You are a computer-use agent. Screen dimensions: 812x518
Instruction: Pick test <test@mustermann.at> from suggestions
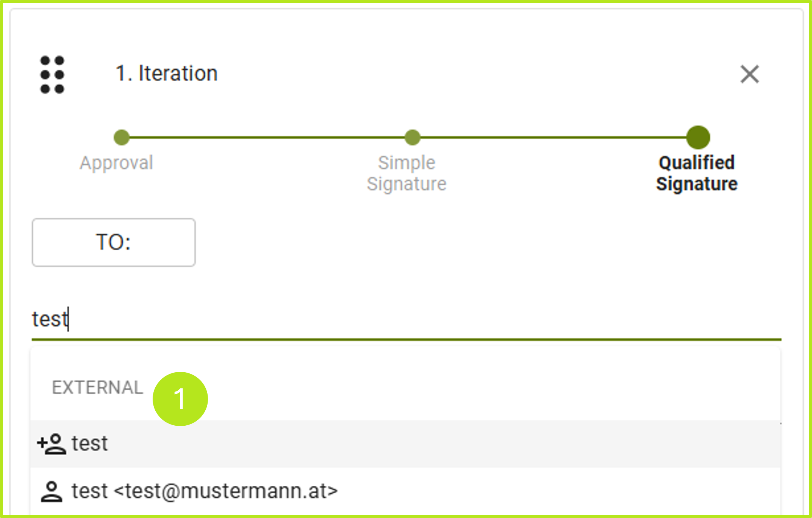point(205,491)
